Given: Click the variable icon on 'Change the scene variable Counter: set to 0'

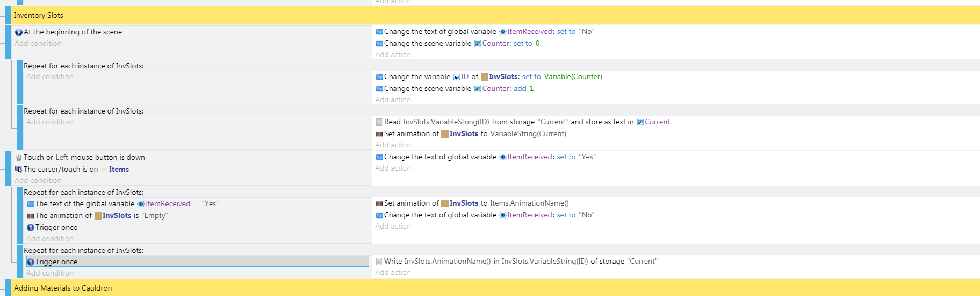Looking at the screenshot, I should coord(379,44).
